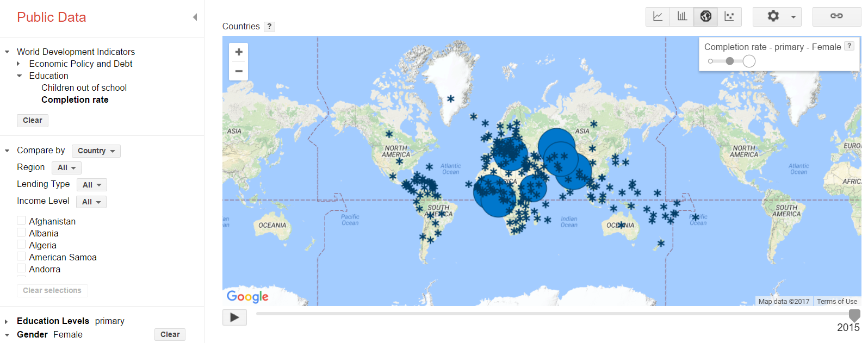The height and width of the screenshot is (343, 868).
Task: Open the gear settings menu
Action: (x=777, y=16)
